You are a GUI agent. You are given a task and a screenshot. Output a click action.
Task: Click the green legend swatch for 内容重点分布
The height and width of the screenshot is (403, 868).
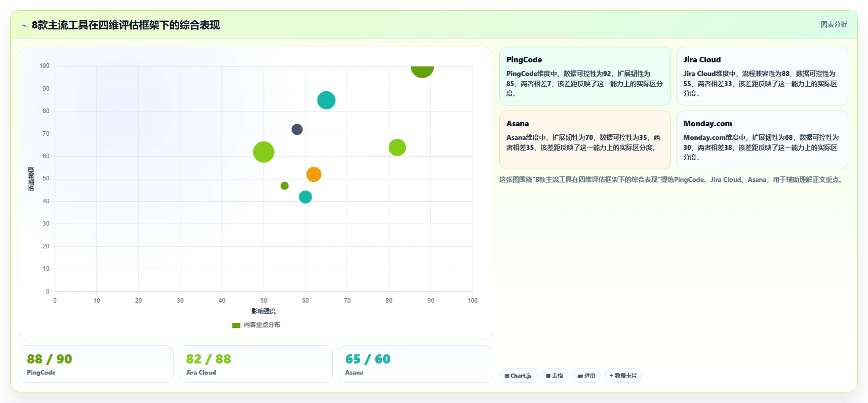point(236,325)
